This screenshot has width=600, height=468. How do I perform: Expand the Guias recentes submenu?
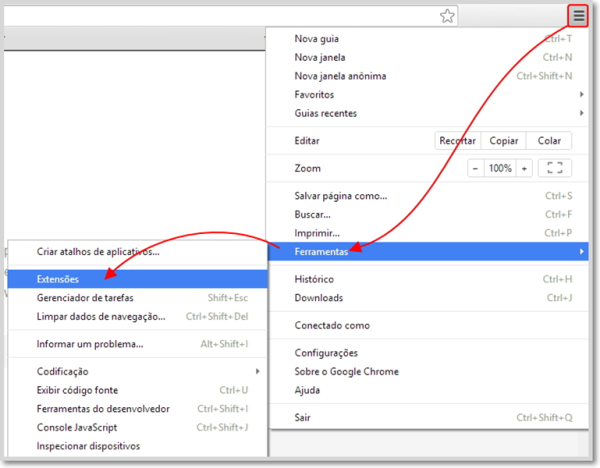(427, 113)
